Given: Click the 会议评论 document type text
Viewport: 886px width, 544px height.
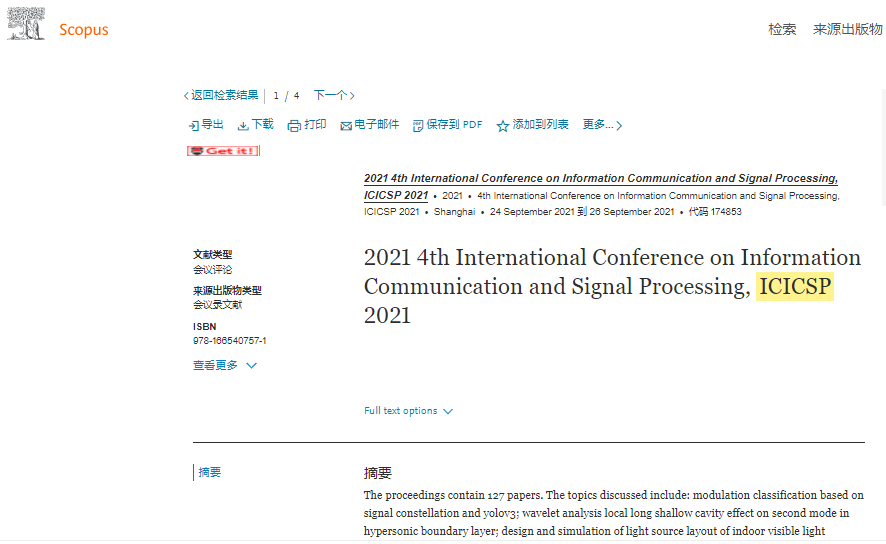Looking at the screenshot, I should (x=212, y=269).
